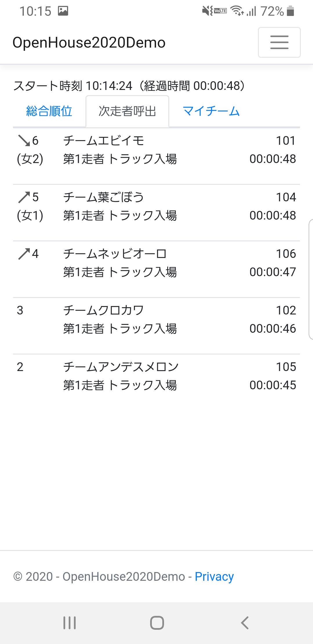Select the 次走者呼出 tab

coord(127,111)
